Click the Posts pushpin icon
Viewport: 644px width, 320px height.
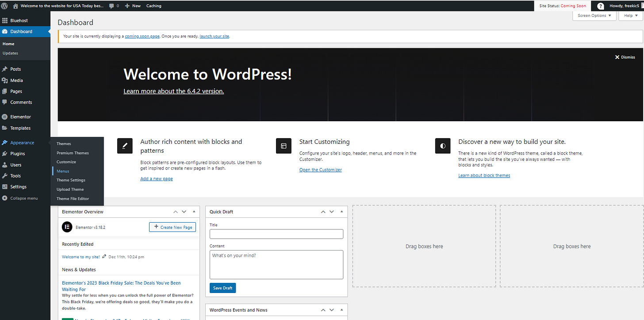click(5, 69)
